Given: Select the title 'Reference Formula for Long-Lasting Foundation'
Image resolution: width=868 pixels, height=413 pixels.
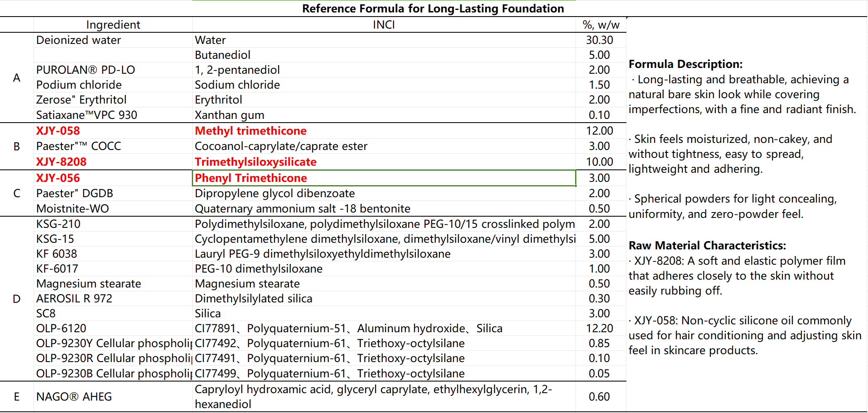Looking at the screenshot, I should click(x=433, y=9).
